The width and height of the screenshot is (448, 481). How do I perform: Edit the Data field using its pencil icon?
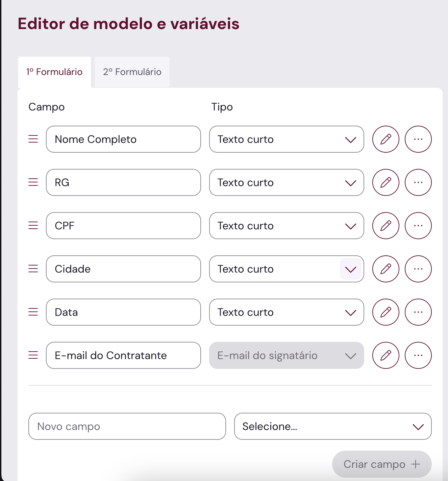(385, 312)
